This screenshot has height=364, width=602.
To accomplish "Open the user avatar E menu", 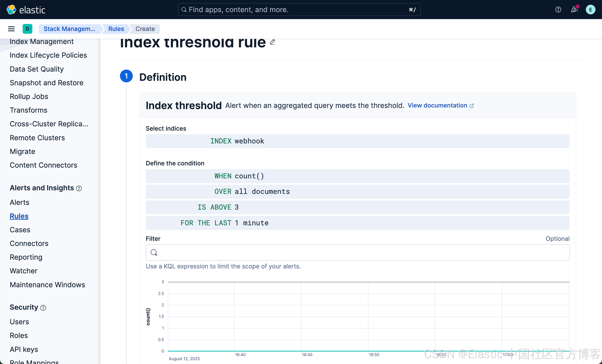I will 590,9.
